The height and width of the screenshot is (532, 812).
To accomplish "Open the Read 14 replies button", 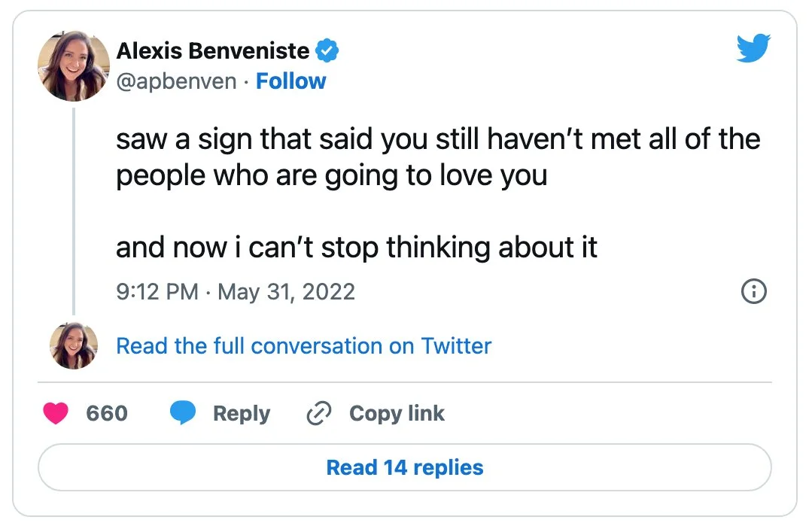I will [405, 467].
